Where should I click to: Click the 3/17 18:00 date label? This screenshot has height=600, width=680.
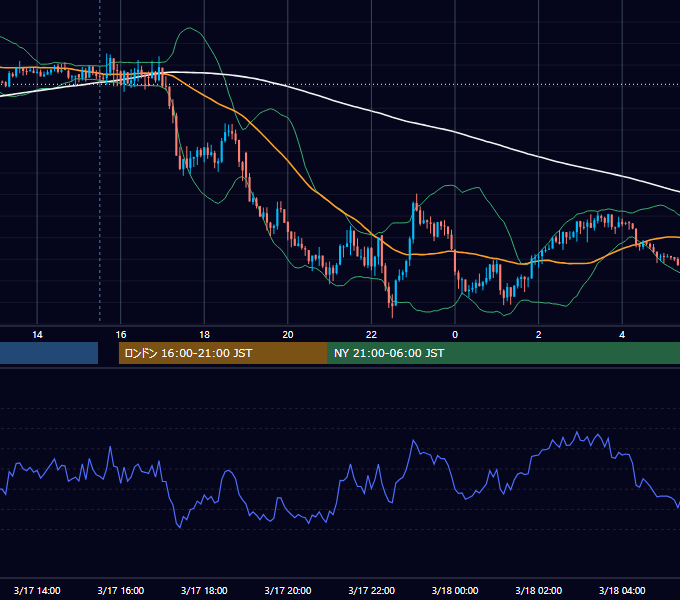coord(204,590)
